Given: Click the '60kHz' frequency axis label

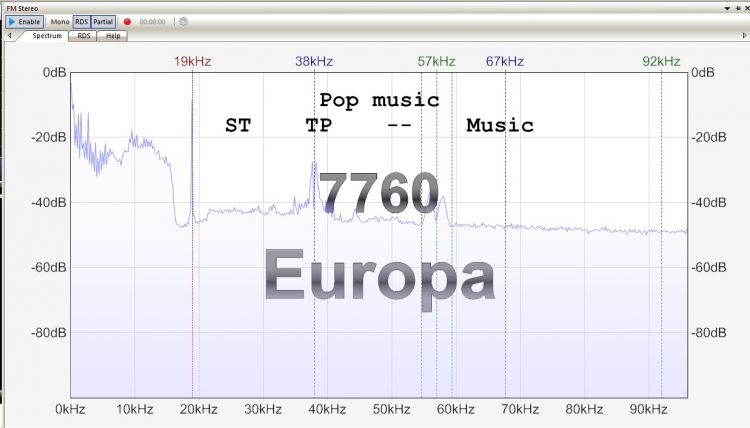Looking at the screenshot, I should click(456, 409).
